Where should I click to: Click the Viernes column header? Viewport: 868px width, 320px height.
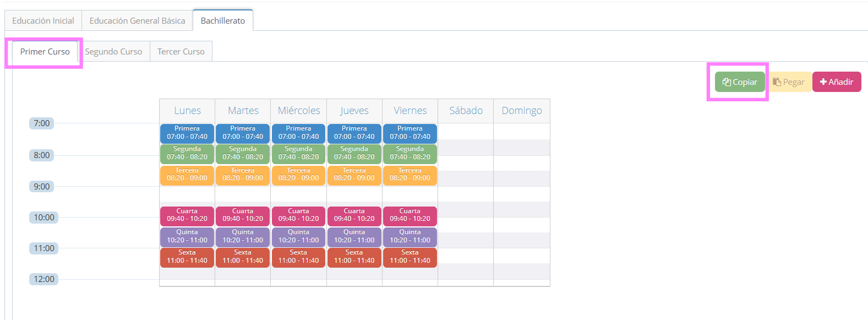[410, 111]
